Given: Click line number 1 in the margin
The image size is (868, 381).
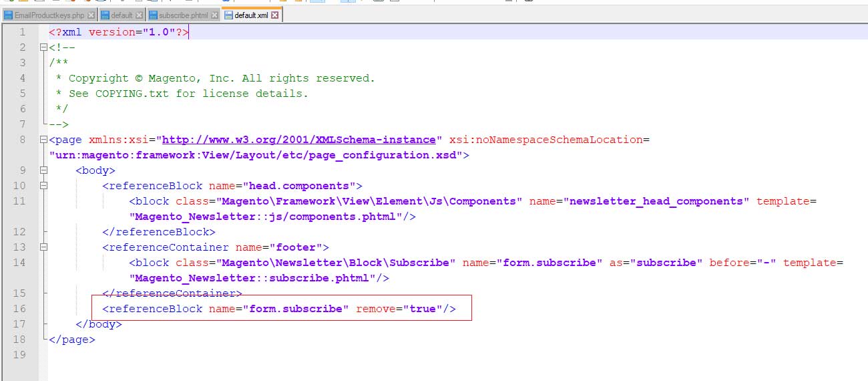Looking at the screenshot, I should [23, 32].
